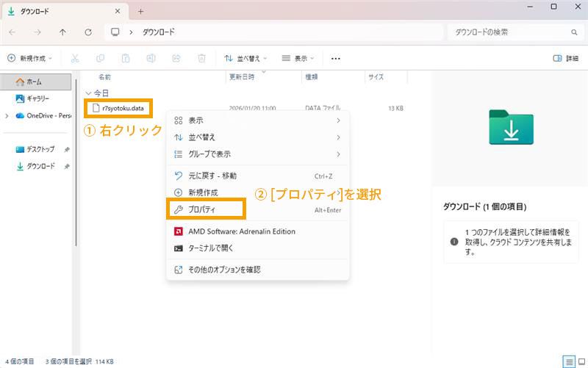
Task: Select ダウンロード in the navigation pane
Action: pyautogui.click(x=35, y=166)
